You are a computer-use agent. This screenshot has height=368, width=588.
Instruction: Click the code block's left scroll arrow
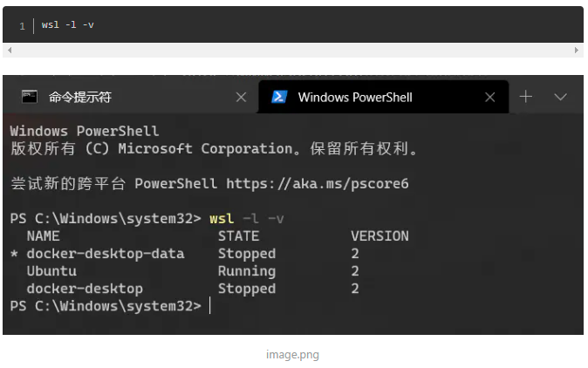click(x=9, y=51)
